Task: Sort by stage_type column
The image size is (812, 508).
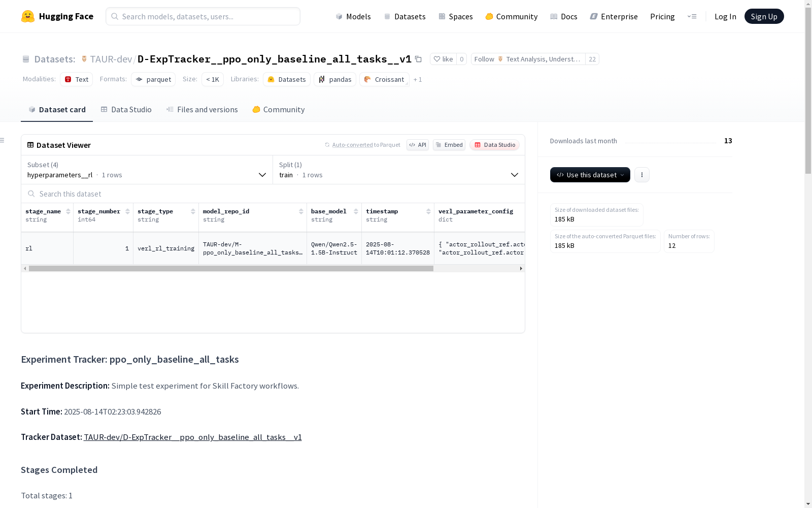Action: click(193, 211)
